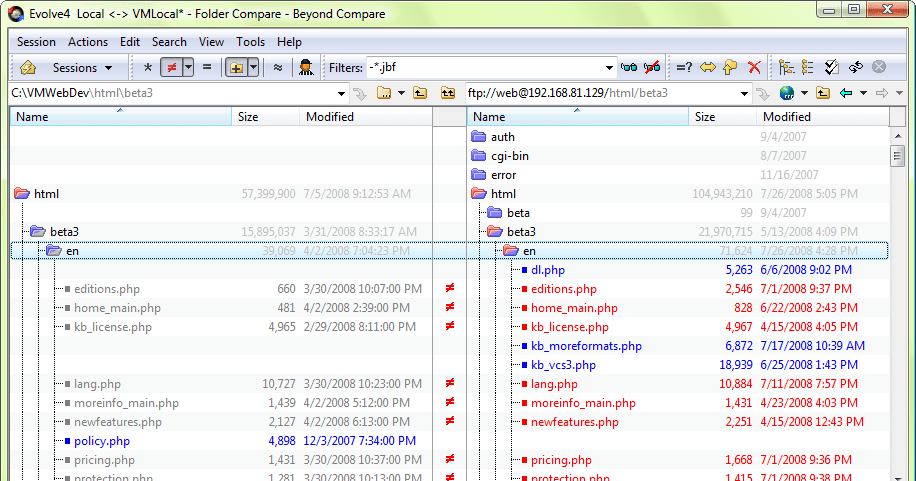Open the Session menu
Viewport: 916px width, 481px height.
tap(36, 42)
